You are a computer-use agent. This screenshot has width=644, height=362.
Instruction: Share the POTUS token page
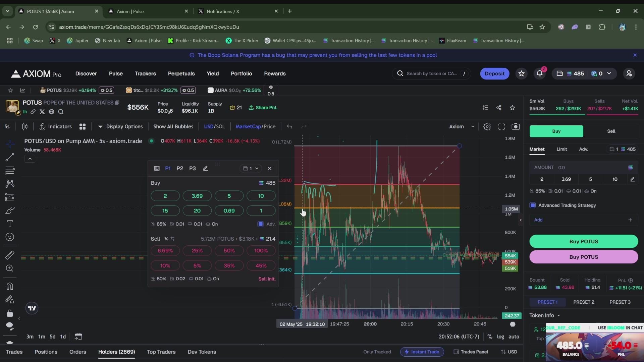(499, 108)
